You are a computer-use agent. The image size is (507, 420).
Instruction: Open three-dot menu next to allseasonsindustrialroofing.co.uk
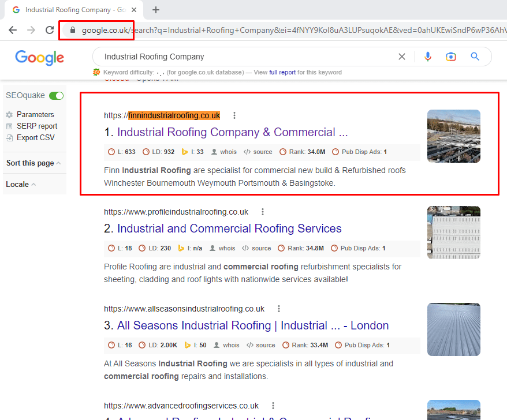[279, 309]
